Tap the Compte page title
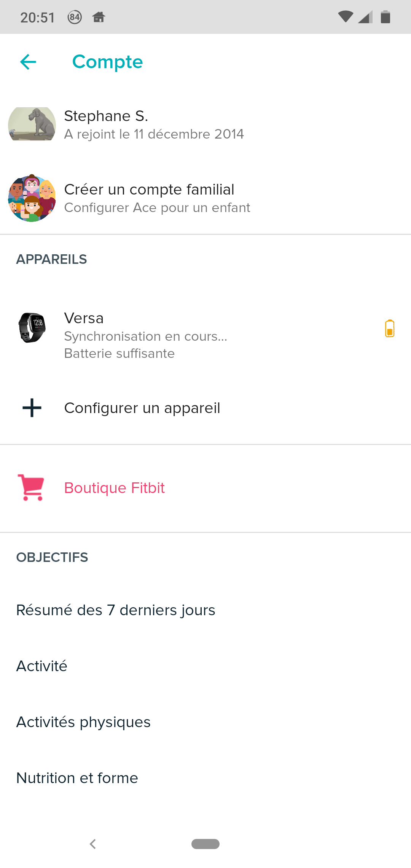The image size is (411, 868). 107,62
